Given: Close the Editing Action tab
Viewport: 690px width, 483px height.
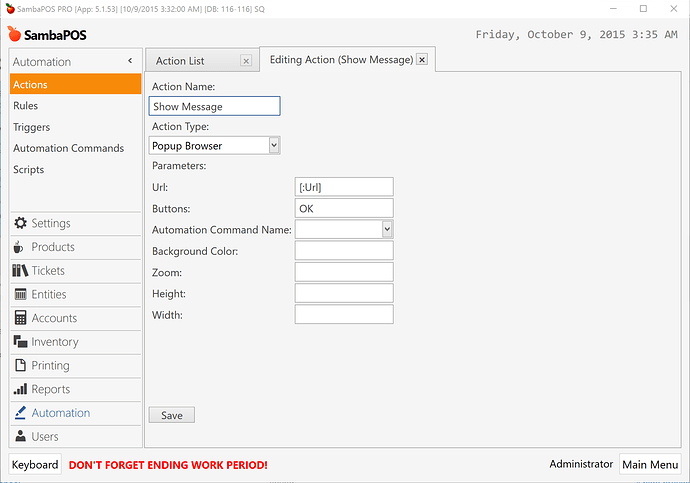Looking at the screenshot, I should point(422,59).
